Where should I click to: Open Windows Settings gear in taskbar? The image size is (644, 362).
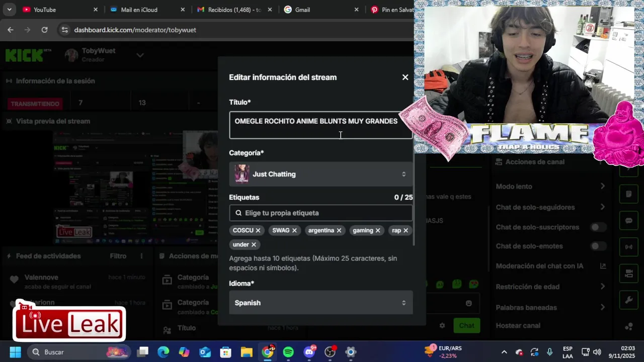coord(351,352)
